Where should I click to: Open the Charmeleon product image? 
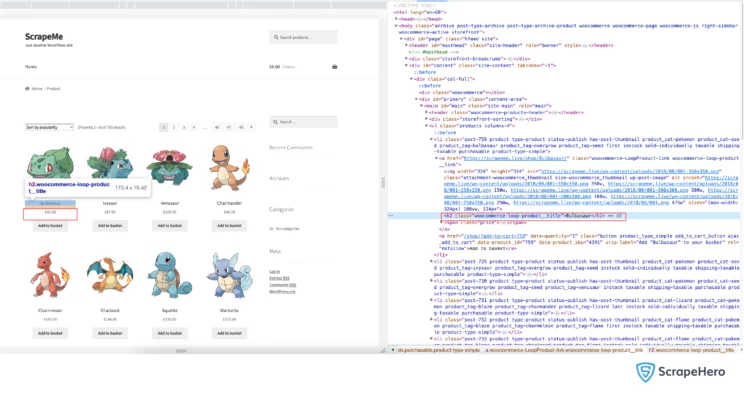(x=50, y=275)
